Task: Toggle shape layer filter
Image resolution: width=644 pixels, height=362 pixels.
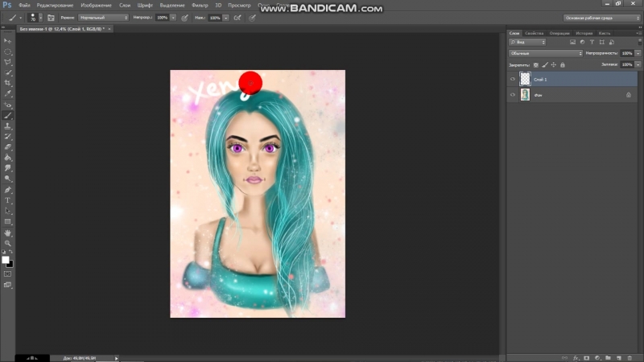Action: (x=601, y=43)
